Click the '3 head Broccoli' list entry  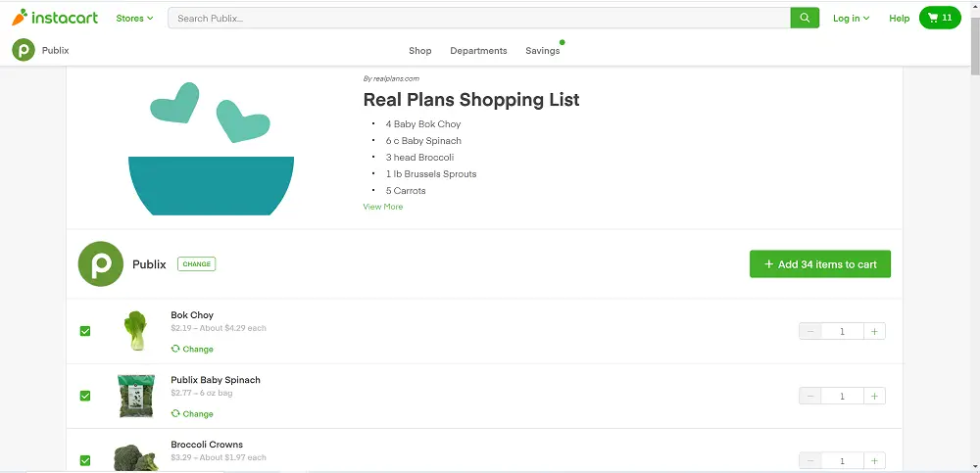(x=420, y=158)
